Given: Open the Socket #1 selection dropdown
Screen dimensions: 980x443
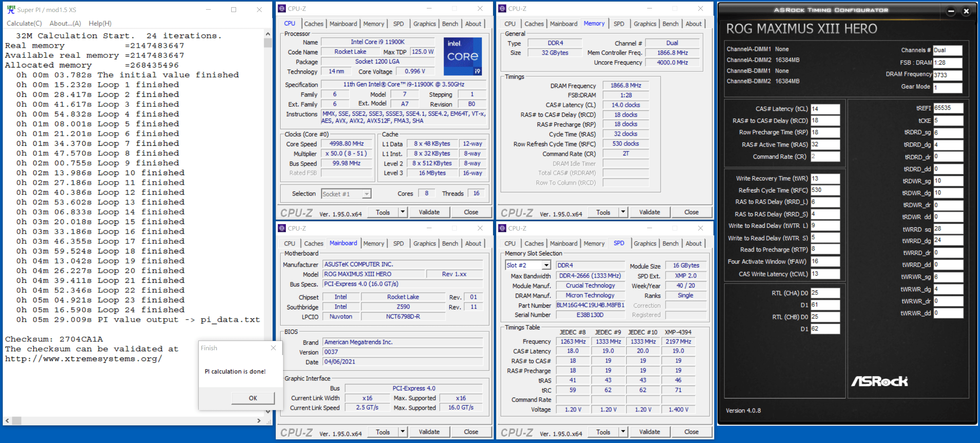Looking at the screenshot, I should coord(366,194).
